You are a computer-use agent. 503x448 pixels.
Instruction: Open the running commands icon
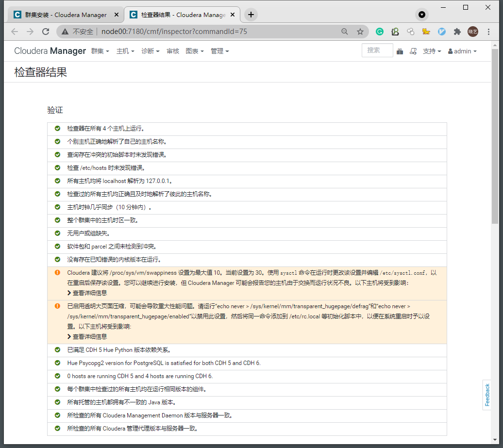(413, 51)
